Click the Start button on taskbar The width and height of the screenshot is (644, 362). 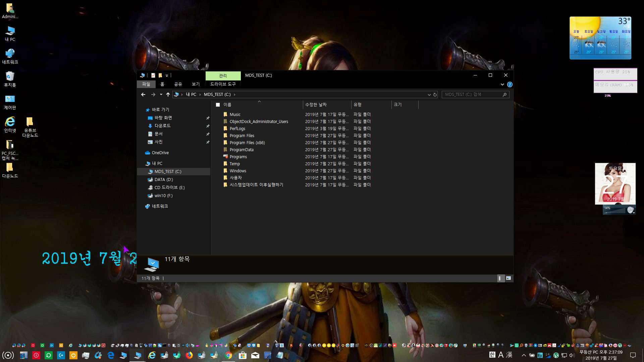(x=8, y=355)
